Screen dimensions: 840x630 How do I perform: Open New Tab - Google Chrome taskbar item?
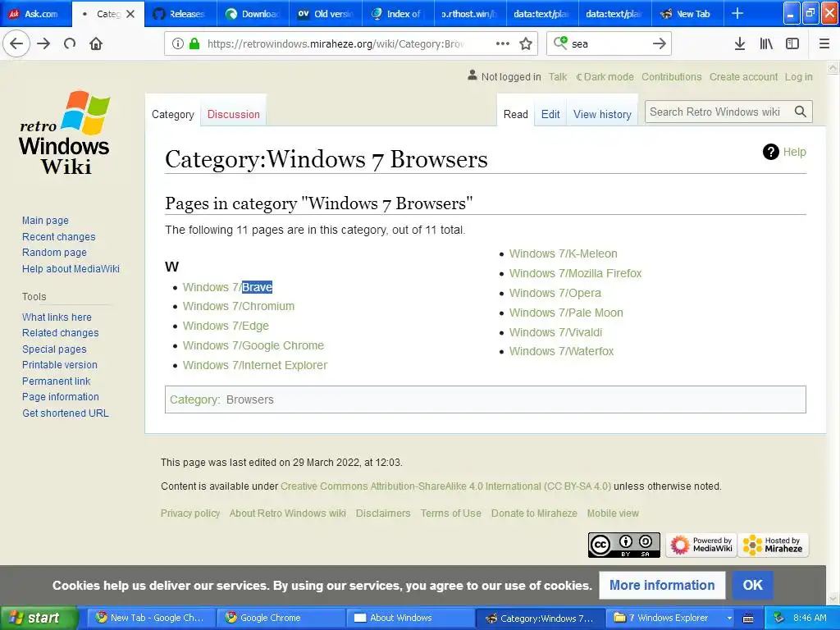[x=151, y=619]
